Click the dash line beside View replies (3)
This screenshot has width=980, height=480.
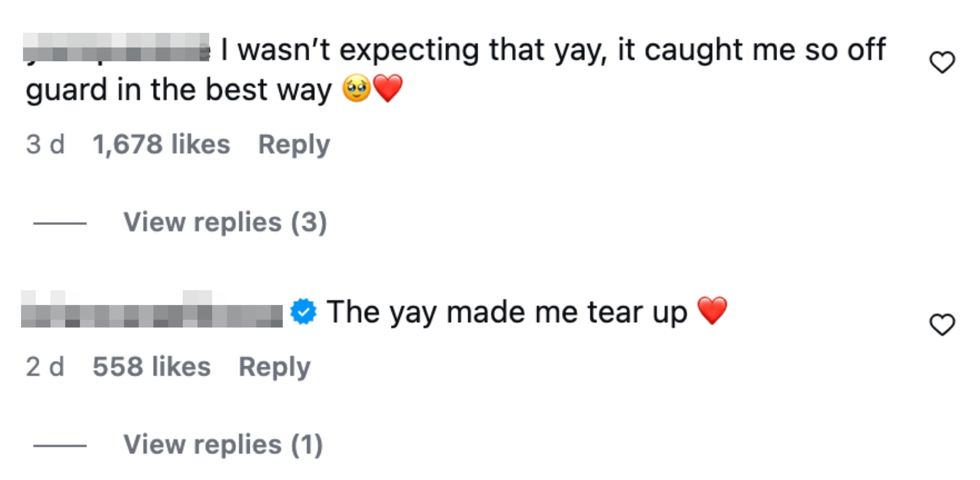point(60,223)
